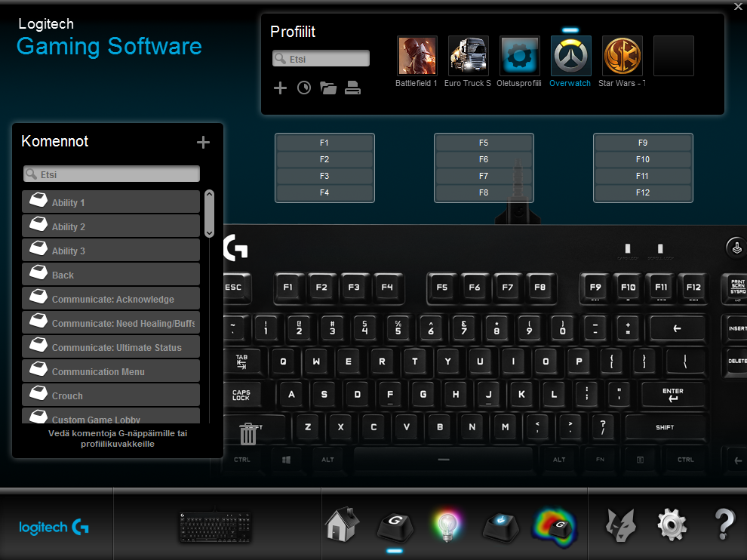
Task: Open lighting settings with the lightbulb icon
Action: coord(448,524)
